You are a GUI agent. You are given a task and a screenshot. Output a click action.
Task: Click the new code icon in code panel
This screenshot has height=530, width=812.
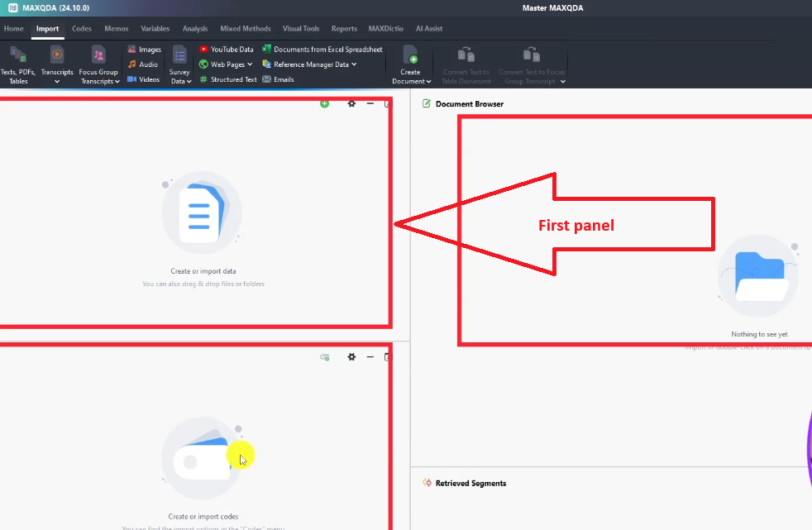pos(325,357)
